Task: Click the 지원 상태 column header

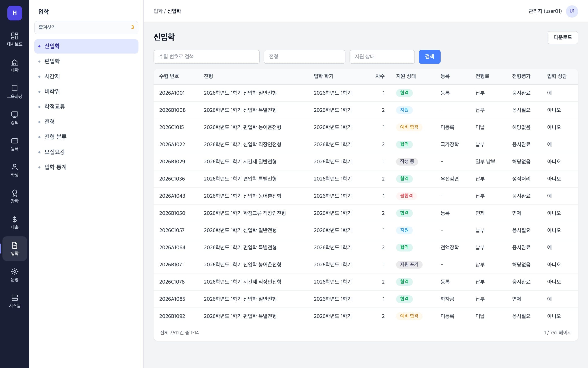Action: [x=406, y=76]
